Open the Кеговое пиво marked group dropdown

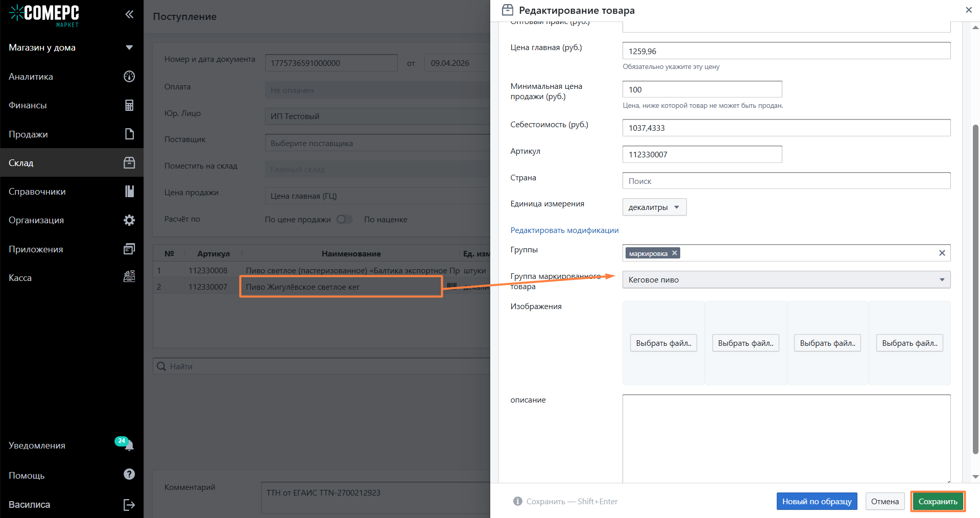[786, 279]
